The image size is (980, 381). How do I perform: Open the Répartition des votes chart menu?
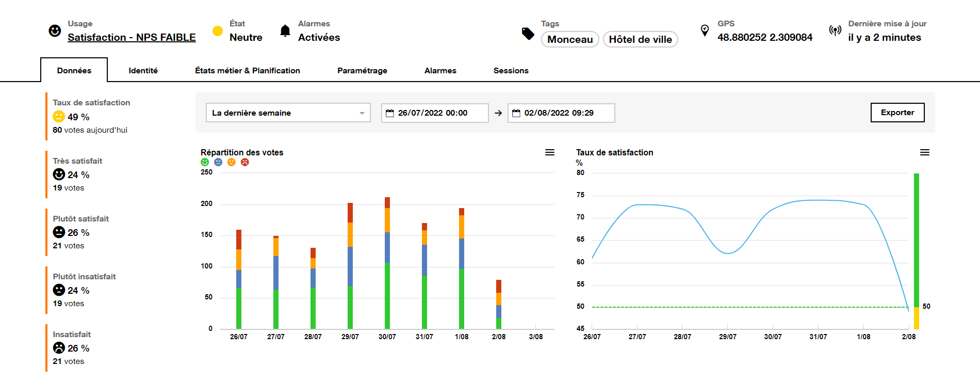pyautogui.click(x=550, y=152)
